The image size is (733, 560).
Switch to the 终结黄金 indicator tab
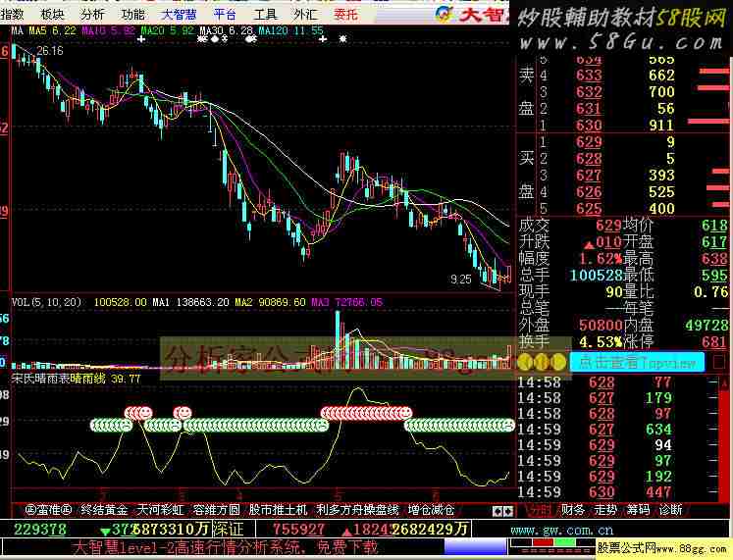(104, 510)
